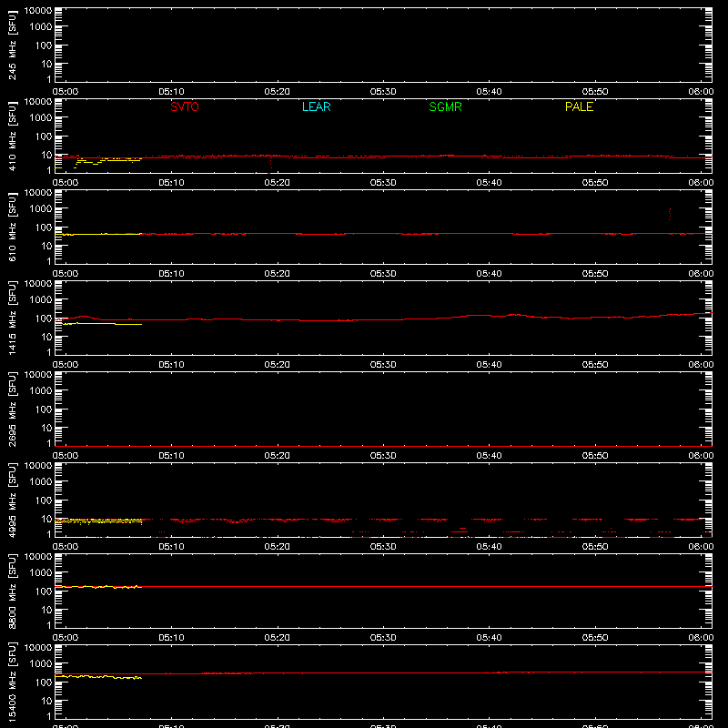Click the cyan LEAR legend label
The width and height of the screenshot is (728, 728).
(x=316, y=106)
